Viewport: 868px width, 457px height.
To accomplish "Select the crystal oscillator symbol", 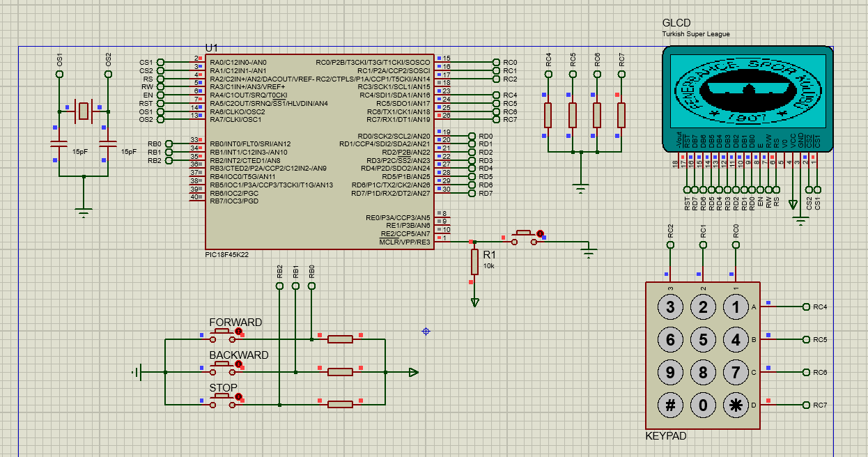I will 84,110.
